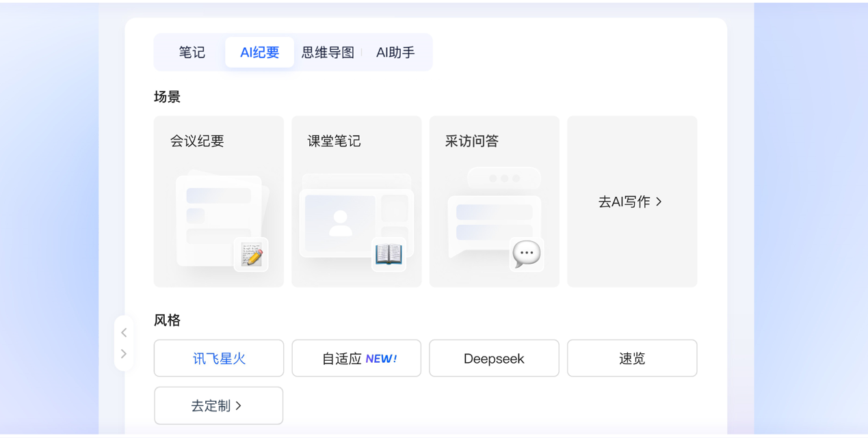Image resolution: width=868 pixels, height=438 pixels.
Task: Click the right arrow on the side panel
Action: click(x=124, y=354)
